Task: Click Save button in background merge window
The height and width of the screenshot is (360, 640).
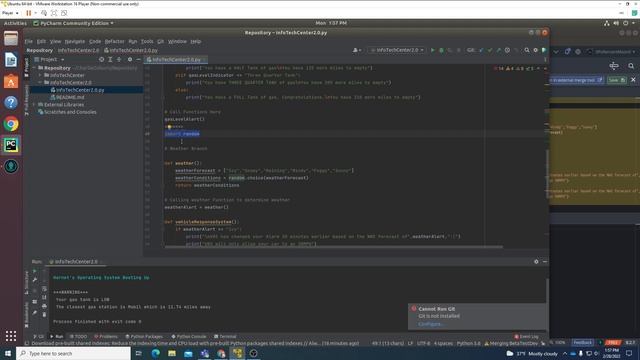Action: pyautogui.click(x=616, y=80)
